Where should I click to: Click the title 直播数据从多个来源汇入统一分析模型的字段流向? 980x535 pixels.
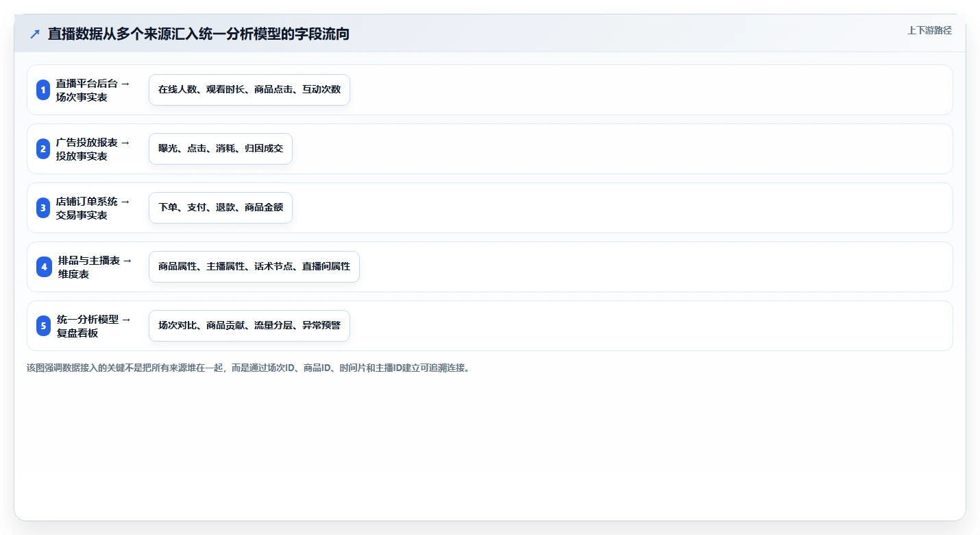(x=199, y=34)
